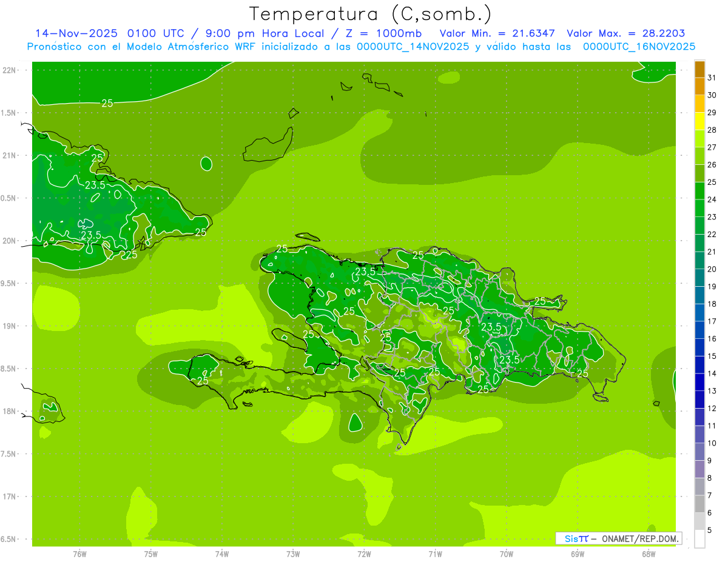
Task: Click the '76W' longitude axis label
Action: 79,554
